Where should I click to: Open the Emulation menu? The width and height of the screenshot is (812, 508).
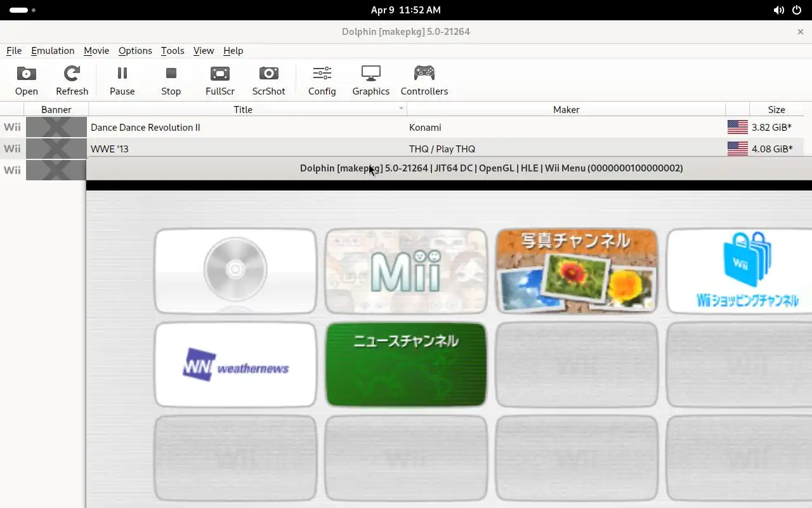tap(53, 51)
